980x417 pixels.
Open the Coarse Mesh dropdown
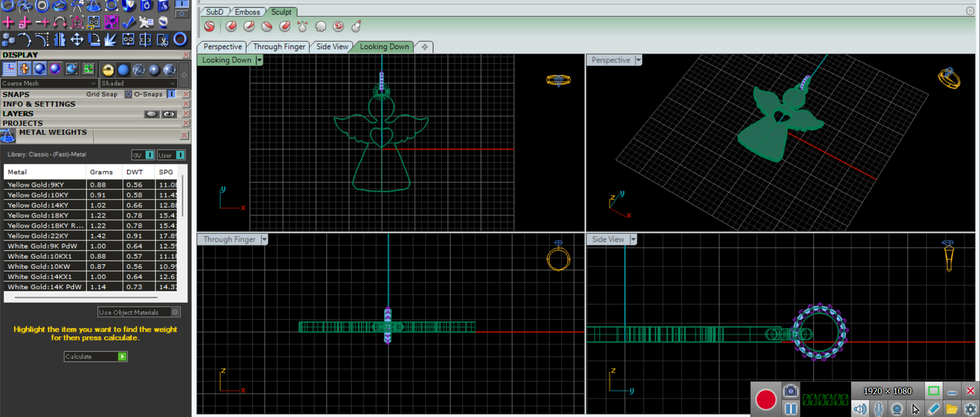click(x=49, y=83)
